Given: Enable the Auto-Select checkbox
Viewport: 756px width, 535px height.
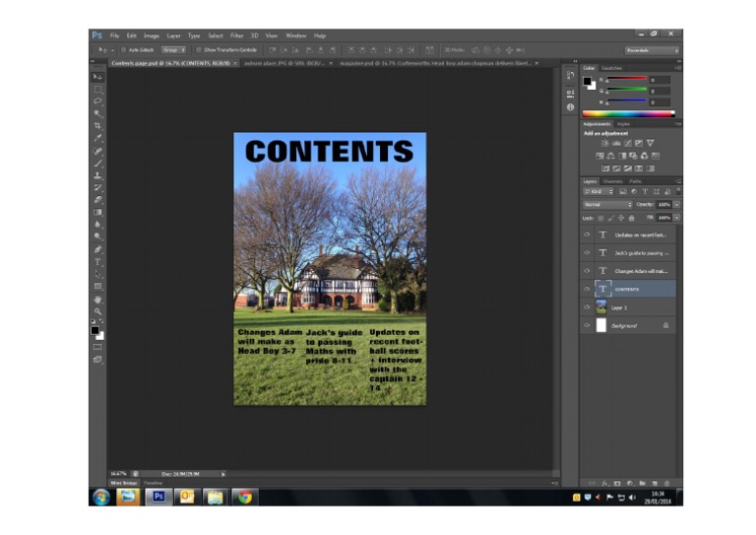Looking at the screenshot, I should pos(122,49).
